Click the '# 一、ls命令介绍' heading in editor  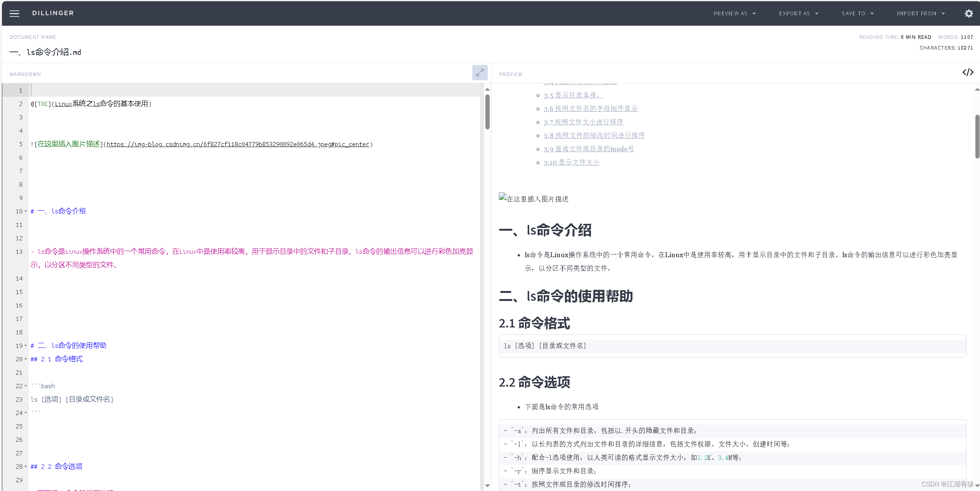(58, 212)
